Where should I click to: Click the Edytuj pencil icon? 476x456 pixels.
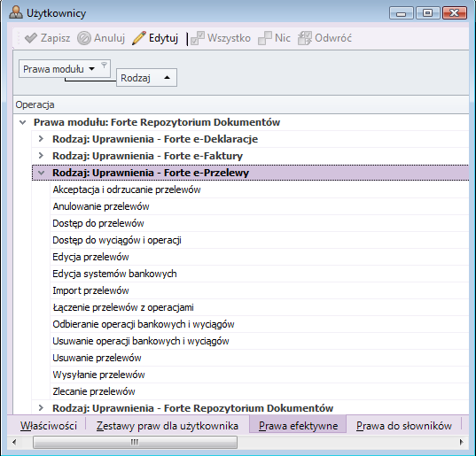[x=139, y=38]
